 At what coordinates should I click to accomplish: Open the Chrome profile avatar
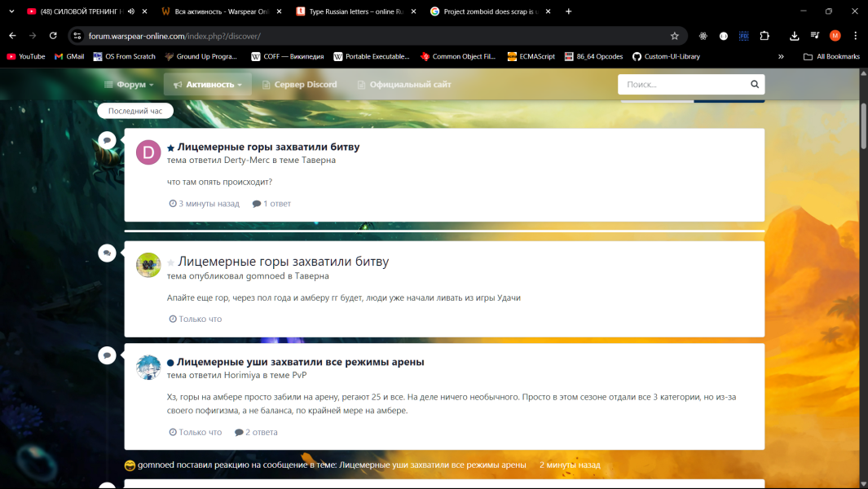coord(835,36)
